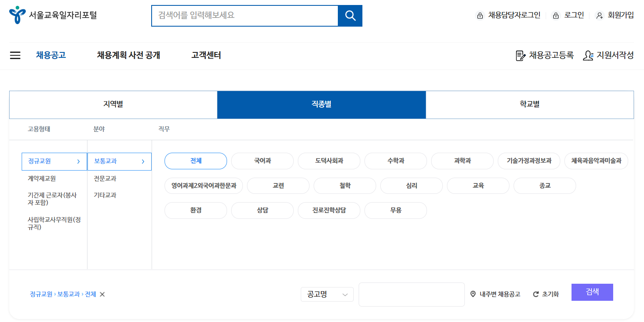
Task: Click the 지원서작성 person icon
Action: [x=588, y=55]
